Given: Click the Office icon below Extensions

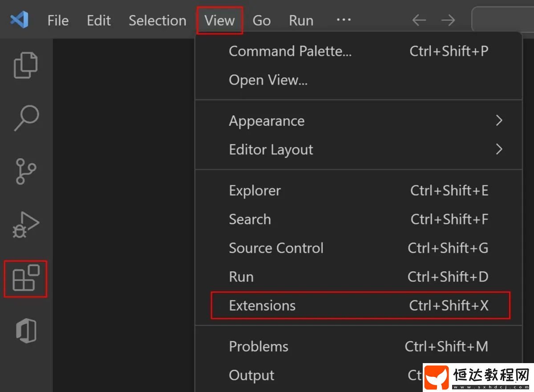Looking at the screenshot, I should point(26,332).
